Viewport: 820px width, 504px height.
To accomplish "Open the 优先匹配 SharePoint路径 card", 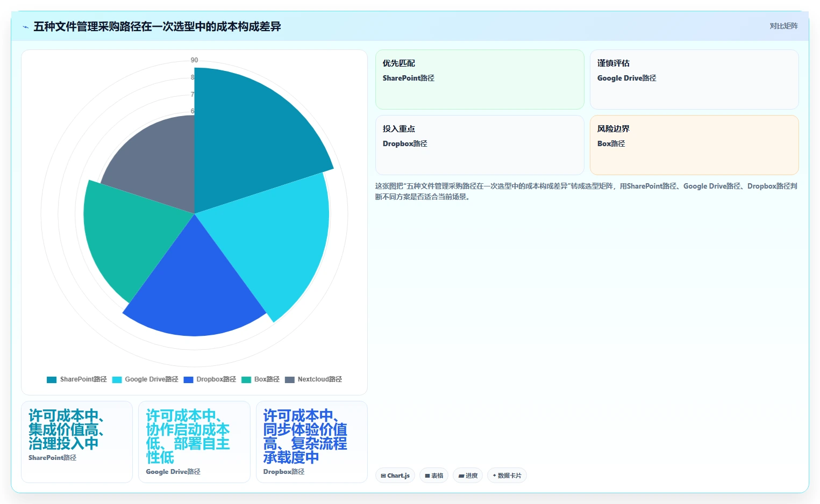I will point(480,80).
